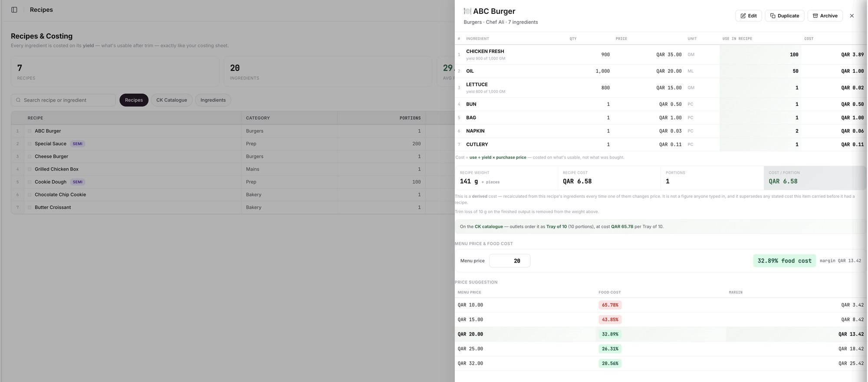This screenshot has height=382, width=868.
Task: Focus the Search recipe or ingredient field
Action: tap(63, 100)
